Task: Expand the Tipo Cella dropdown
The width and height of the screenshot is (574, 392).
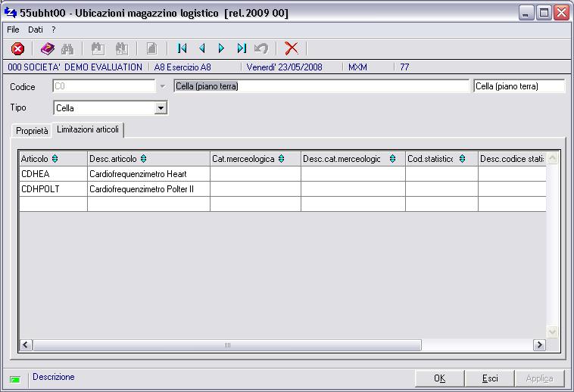Action: coord(161,108)
